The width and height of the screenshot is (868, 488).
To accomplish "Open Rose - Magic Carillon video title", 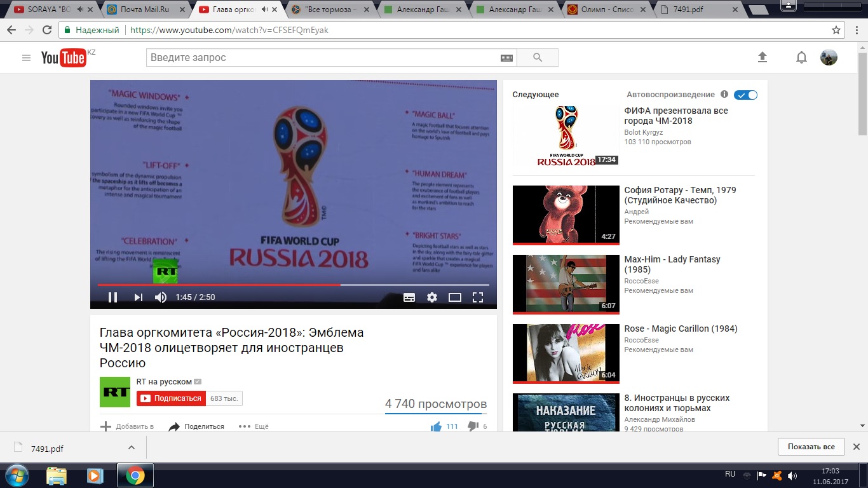I will click(681, 329).
